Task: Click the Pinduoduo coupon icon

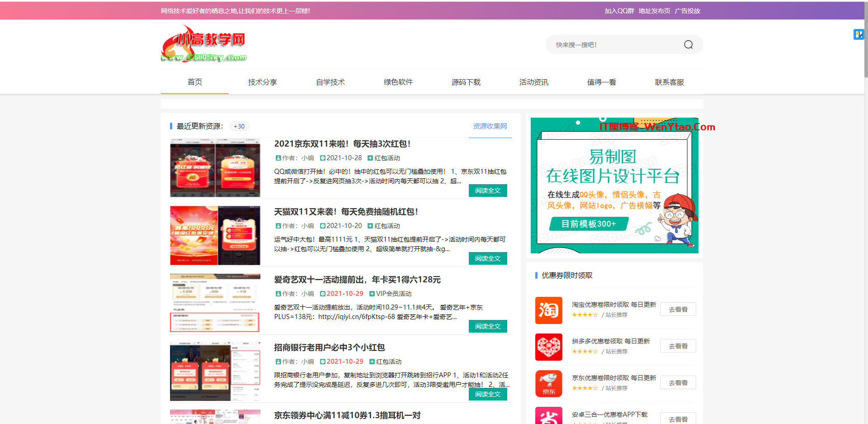Action: coord(548,347)
